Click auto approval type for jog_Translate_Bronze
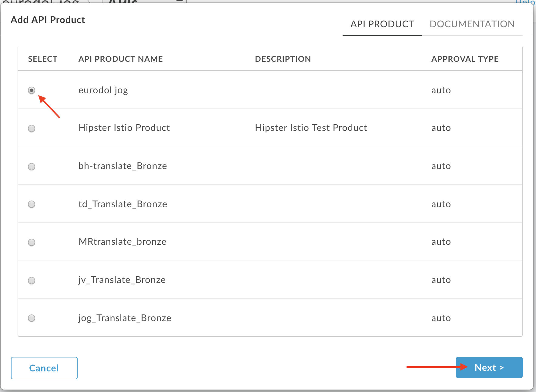The image size is (536, 392). click(441, 318)
